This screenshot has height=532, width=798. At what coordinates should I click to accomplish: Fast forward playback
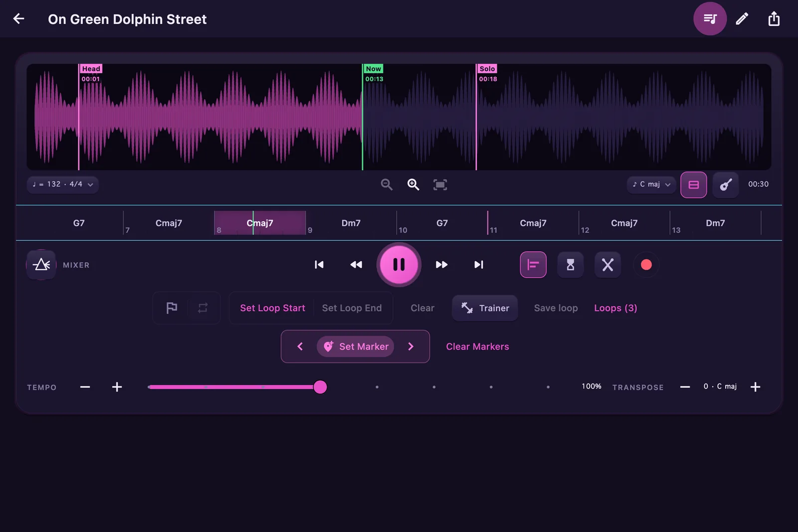click(x=441, y=265)
